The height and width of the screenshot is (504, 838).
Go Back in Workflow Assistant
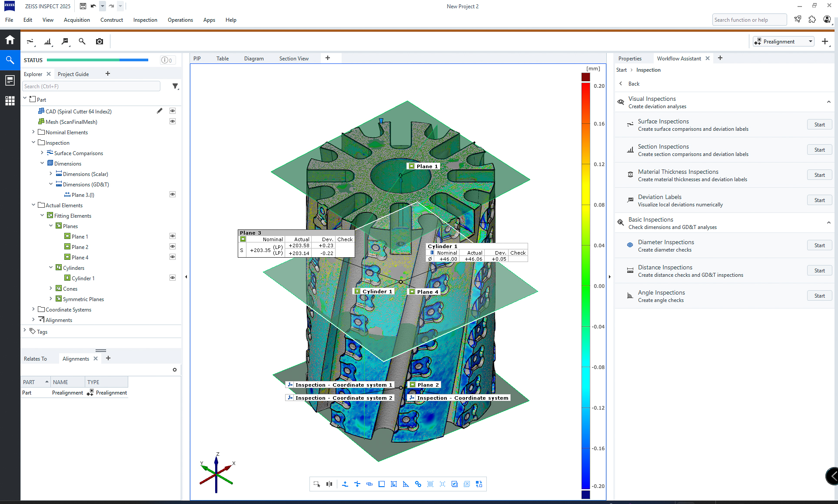(629, 84)
